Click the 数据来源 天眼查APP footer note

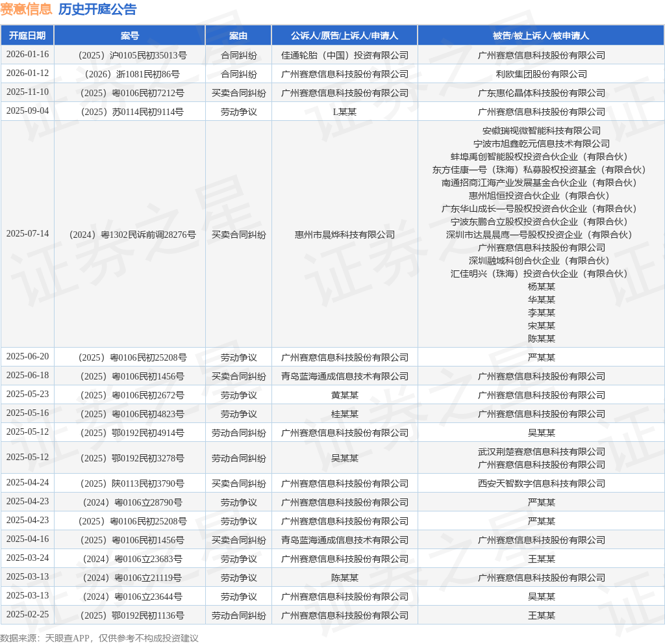[99, 638]
